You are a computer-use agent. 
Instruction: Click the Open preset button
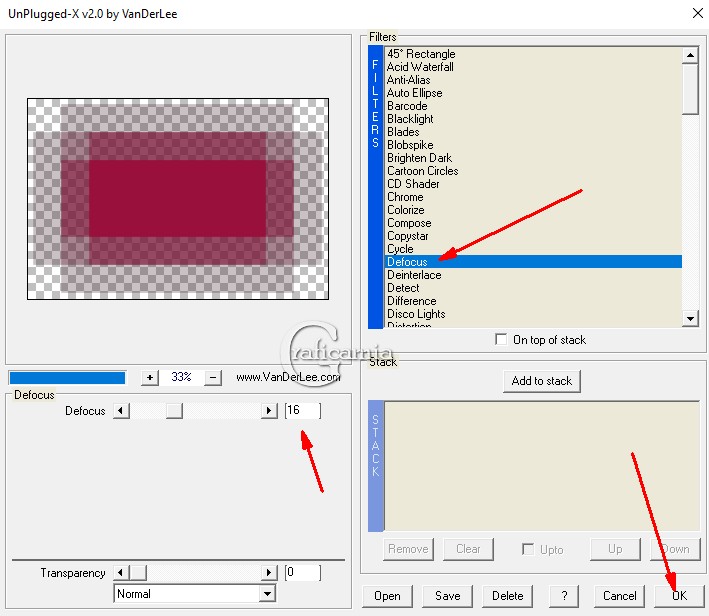pos(387,596)
